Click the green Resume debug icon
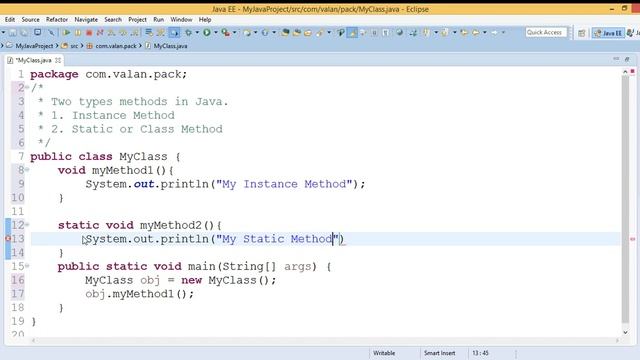Screen dimensions: 640x360 tap(67, 32)
